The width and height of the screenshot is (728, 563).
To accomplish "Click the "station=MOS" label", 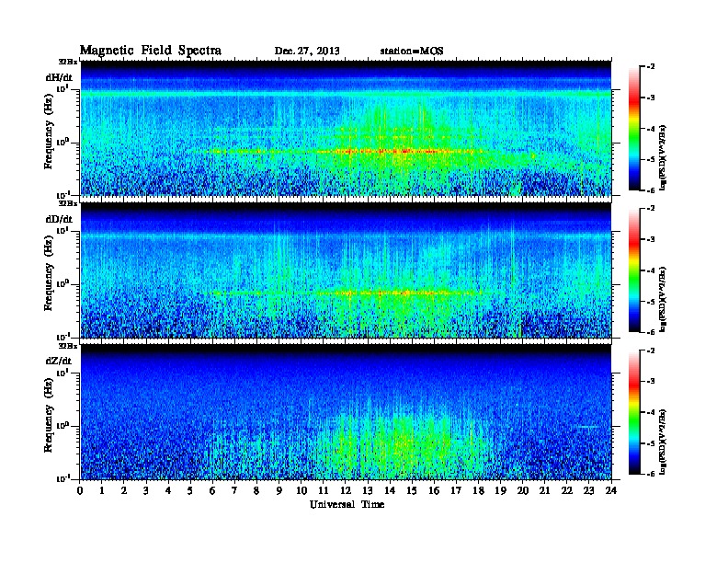I will click(x=412, y=52).
